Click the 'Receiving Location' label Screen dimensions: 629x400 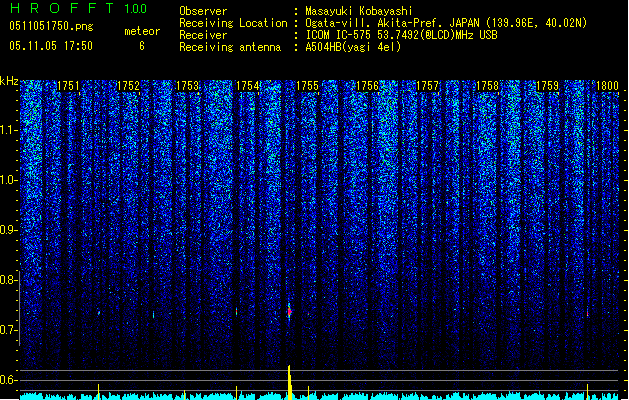tap(233, 23)
